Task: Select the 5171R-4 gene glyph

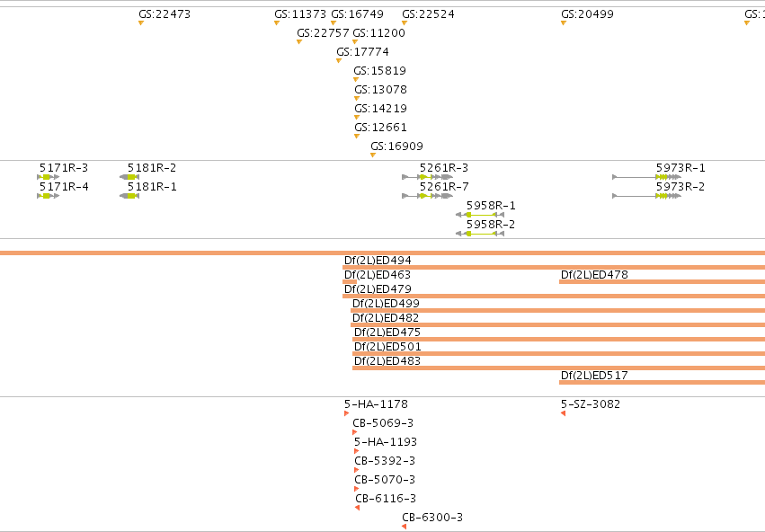Action: [x=49, y=196]
